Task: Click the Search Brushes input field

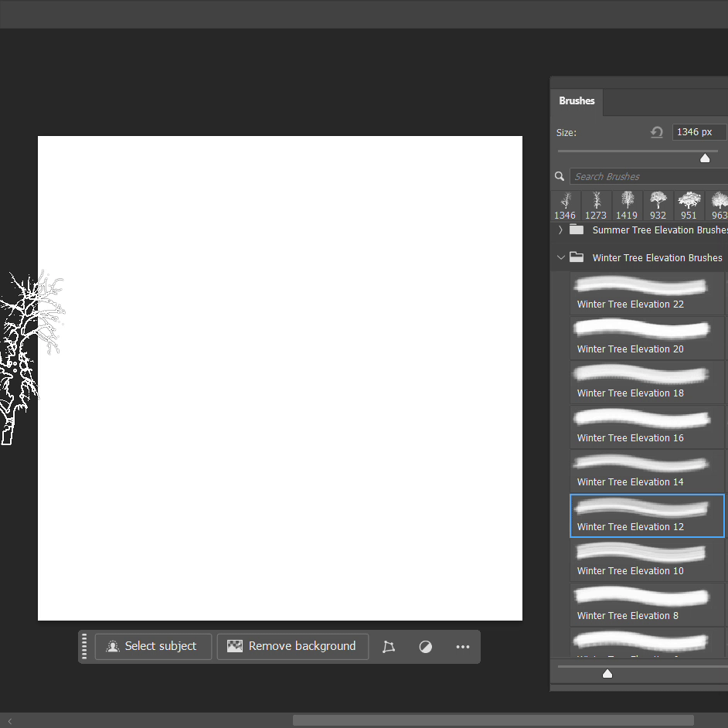Action: tap(648, 176)
